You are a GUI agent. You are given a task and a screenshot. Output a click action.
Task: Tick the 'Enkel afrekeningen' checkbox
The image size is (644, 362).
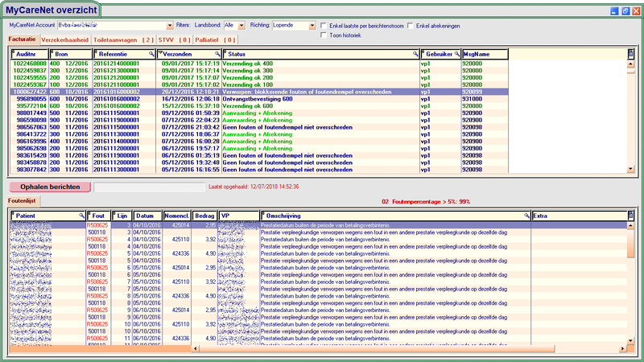click(411, 26)
